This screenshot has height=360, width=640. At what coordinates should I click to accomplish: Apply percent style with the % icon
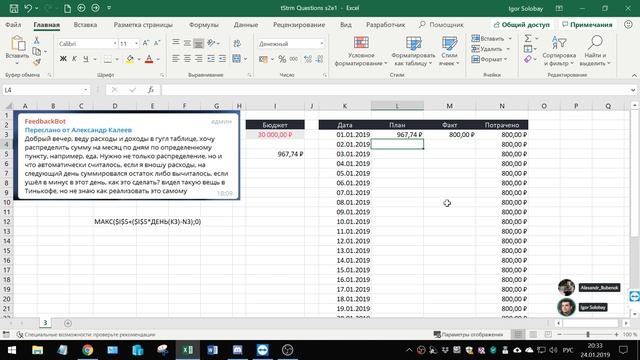tap(282, 59)
